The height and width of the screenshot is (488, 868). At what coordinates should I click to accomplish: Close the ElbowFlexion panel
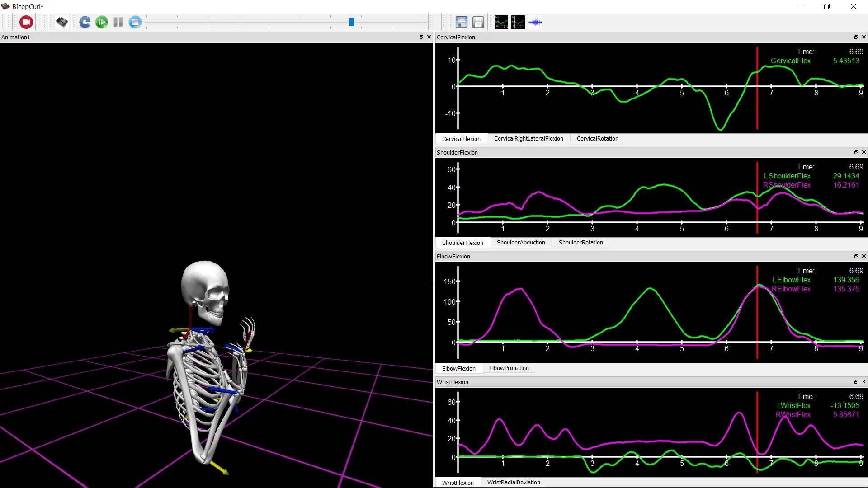(x=864, y=256)
